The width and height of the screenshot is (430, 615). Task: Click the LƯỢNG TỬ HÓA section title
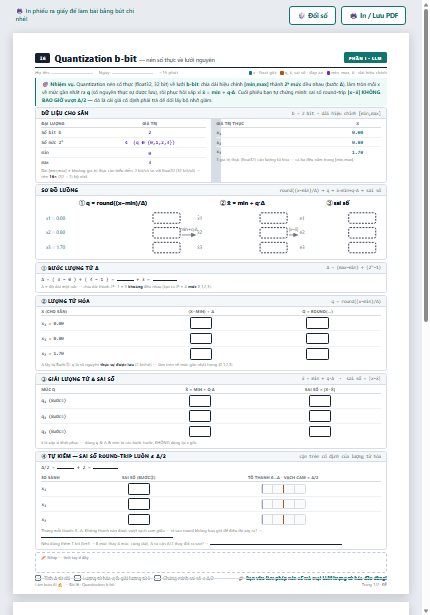point(66,301)
